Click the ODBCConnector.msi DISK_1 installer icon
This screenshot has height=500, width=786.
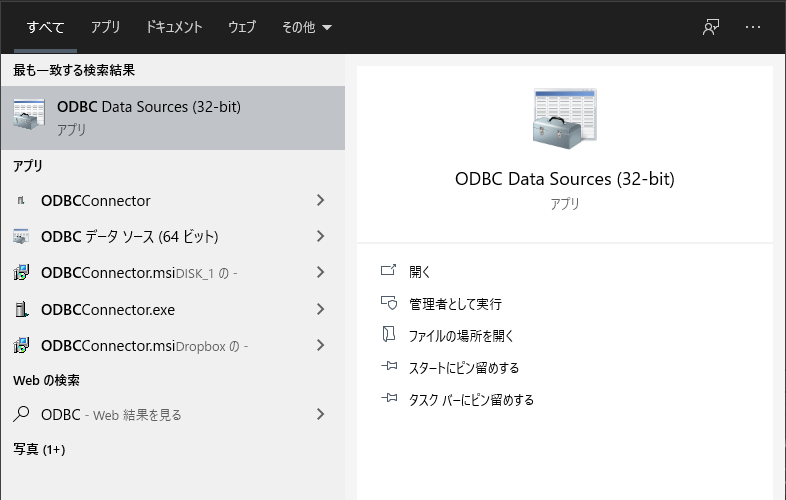coord(22,273)
